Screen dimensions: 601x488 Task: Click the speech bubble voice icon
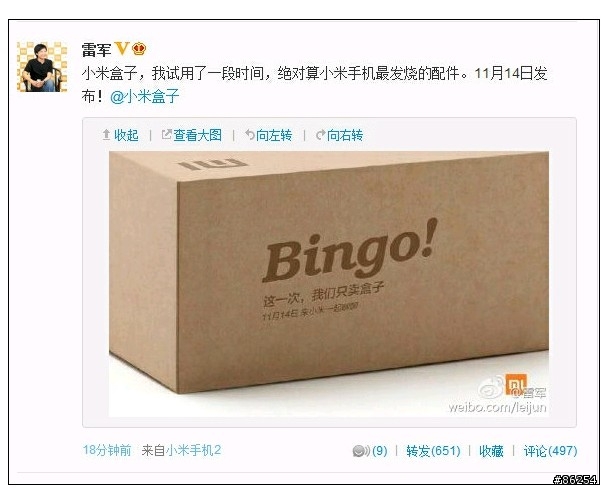pyautogui.click(x=361, y=451)
